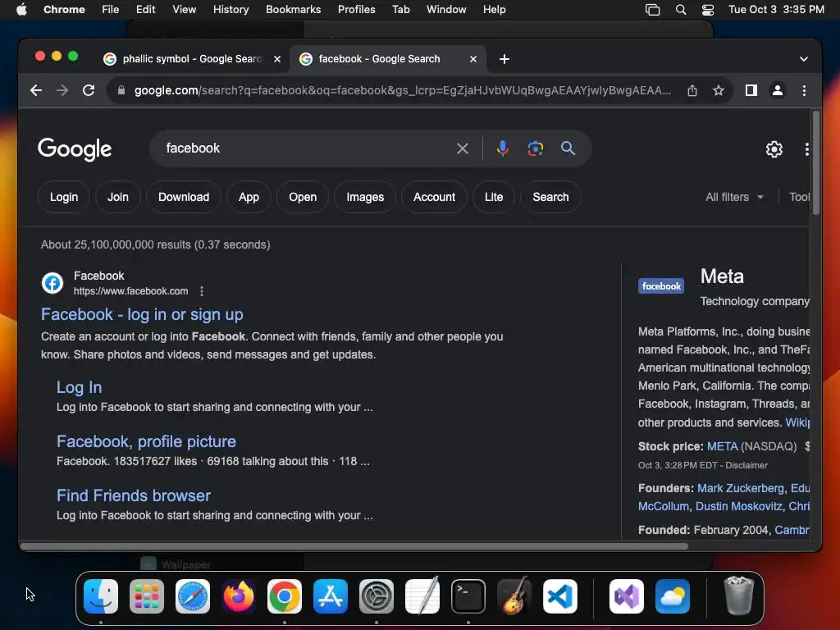Open Google quick settings gear icon

[x=774, y=149]
